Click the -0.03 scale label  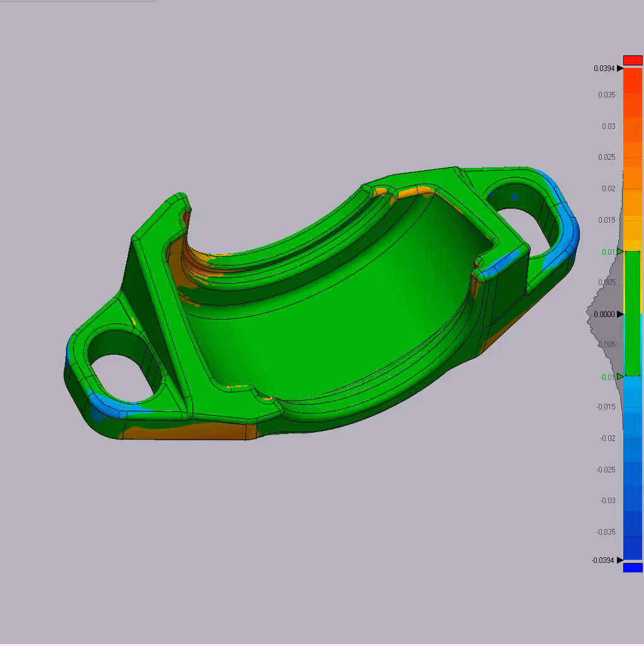[608, 500]
